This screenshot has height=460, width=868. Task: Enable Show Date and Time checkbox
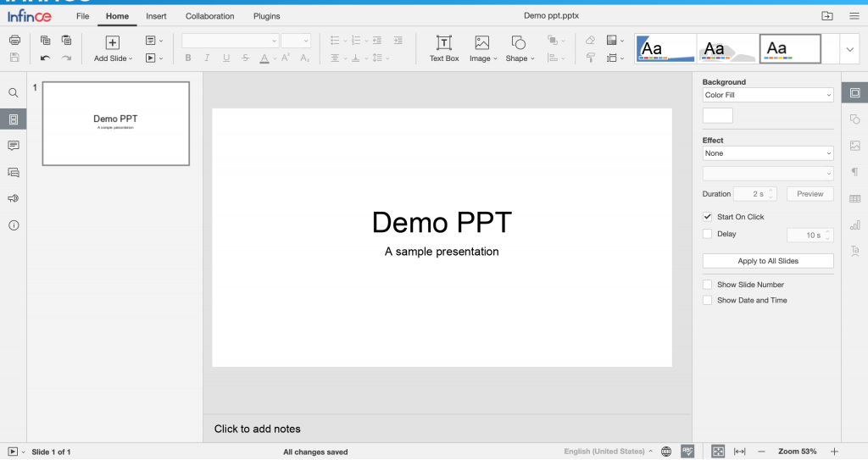(708, 300)
